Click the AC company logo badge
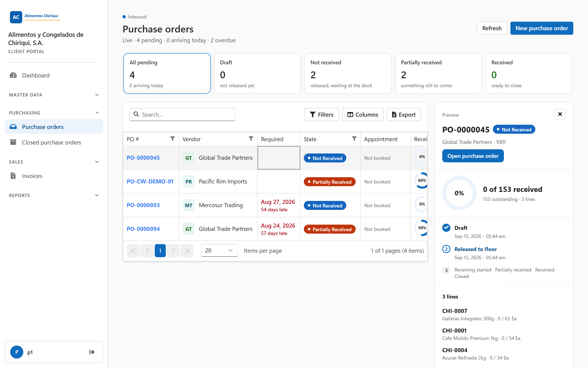This screenshot has width=588, height=368. [x=16, y=17]
